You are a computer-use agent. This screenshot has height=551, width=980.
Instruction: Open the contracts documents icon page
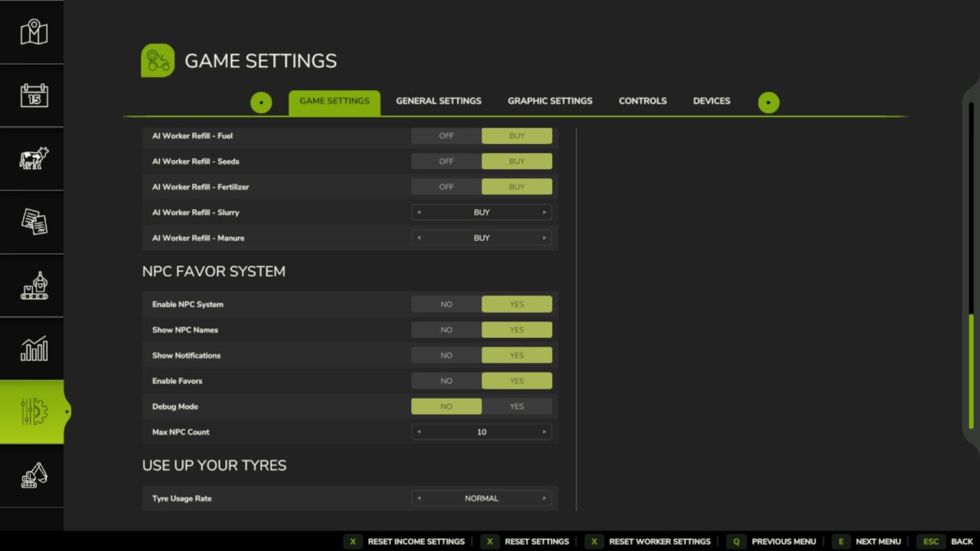(x=33, y=222)
